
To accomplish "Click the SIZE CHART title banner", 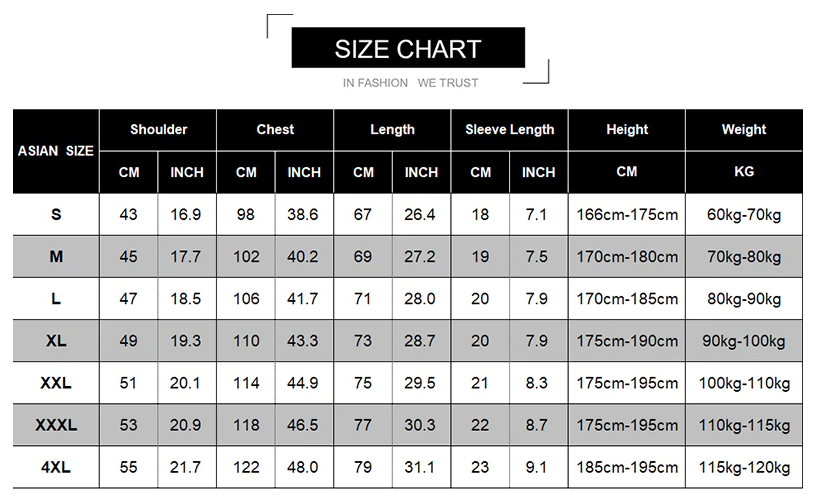I will pyautogui.click(x=408, y=48).
